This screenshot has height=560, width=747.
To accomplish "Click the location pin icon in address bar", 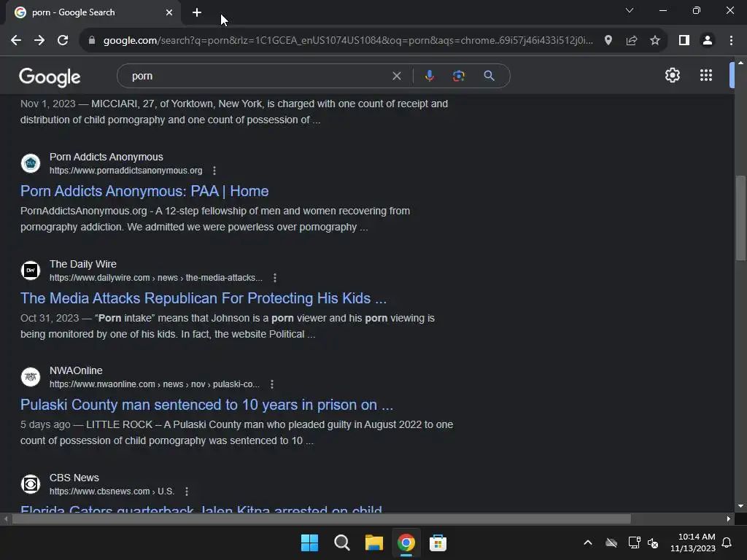I will pos(608,41).
